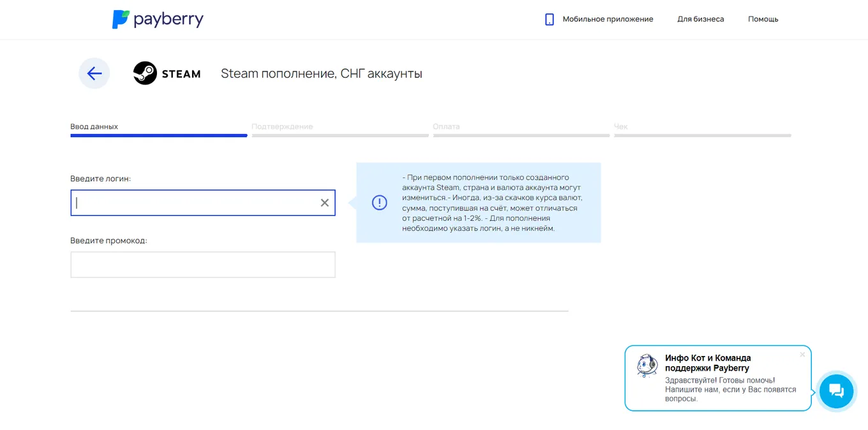The height and width of the screenshot is (430, 868).
Task: Close the support chat popup
Action: 803,354
